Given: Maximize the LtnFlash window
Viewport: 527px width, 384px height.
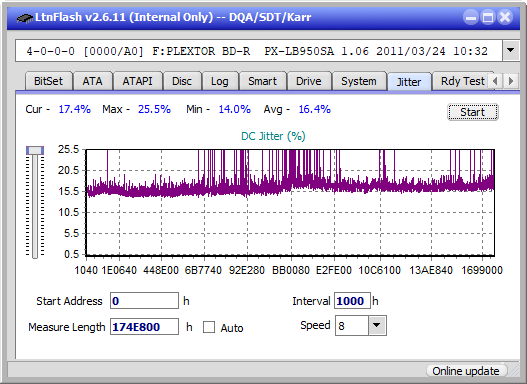Looking at the screenshot, I should coord(488,17).
